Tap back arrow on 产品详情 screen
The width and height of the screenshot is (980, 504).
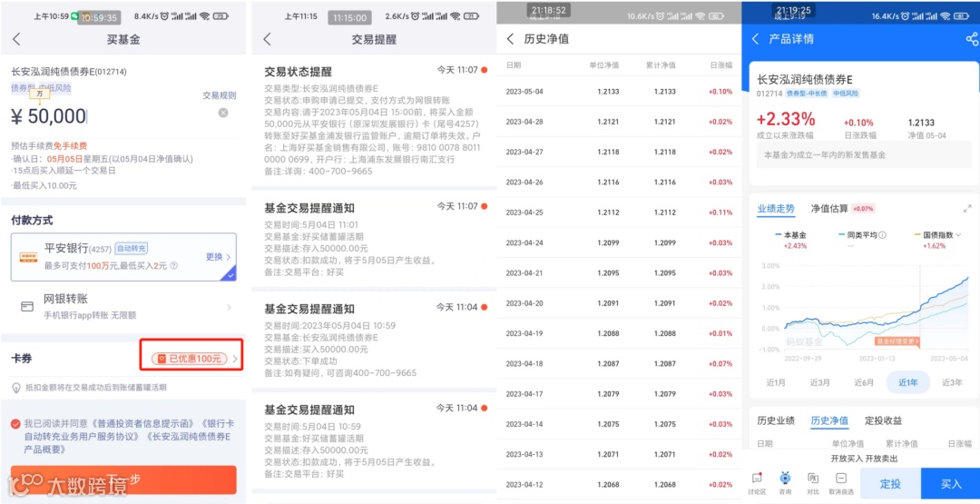[755, 39]
